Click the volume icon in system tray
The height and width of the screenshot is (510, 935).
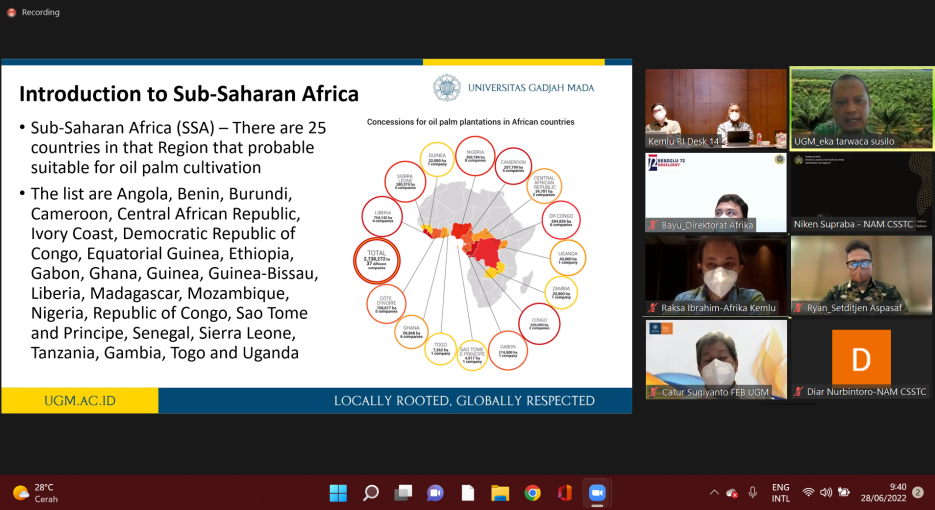826,492
